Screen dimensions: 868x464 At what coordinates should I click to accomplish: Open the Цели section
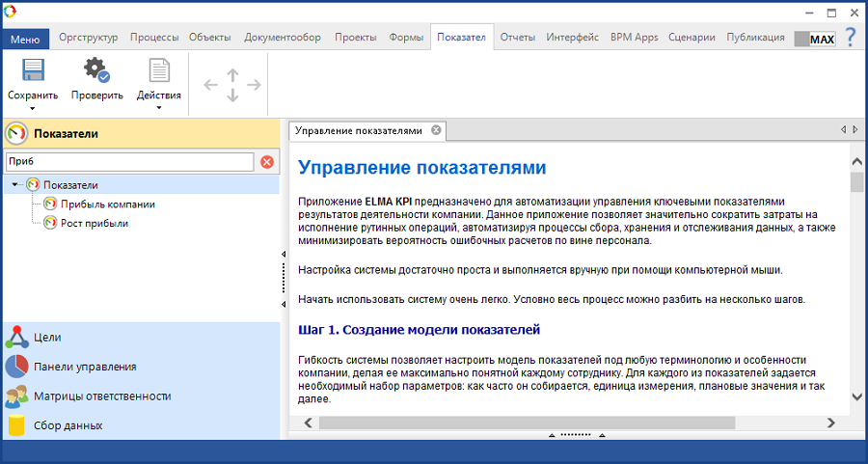[x=47, y=338]
